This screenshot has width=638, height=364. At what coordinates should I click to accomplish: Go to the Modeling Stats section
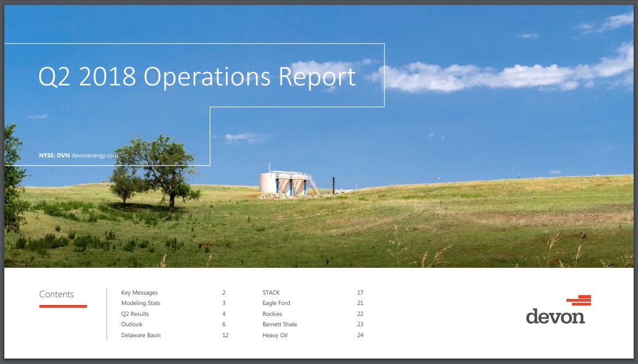(x=141, y=303)
